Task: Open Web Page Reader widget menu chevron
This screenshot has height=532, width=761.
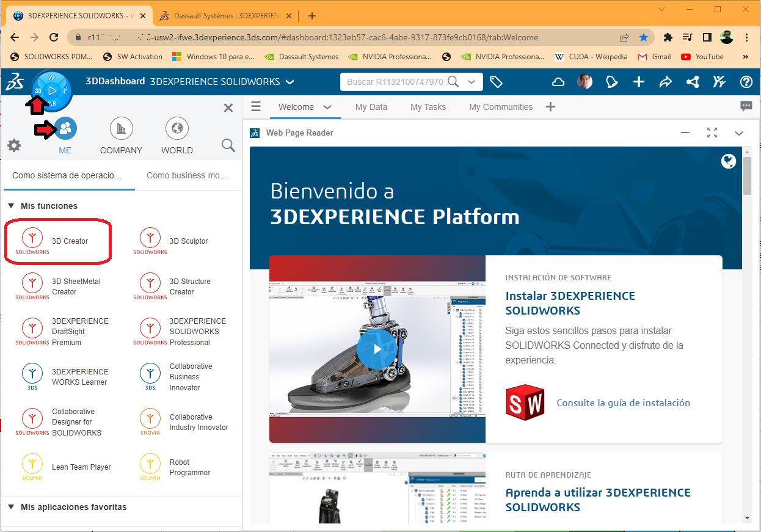Action: [x=739, y=133]
